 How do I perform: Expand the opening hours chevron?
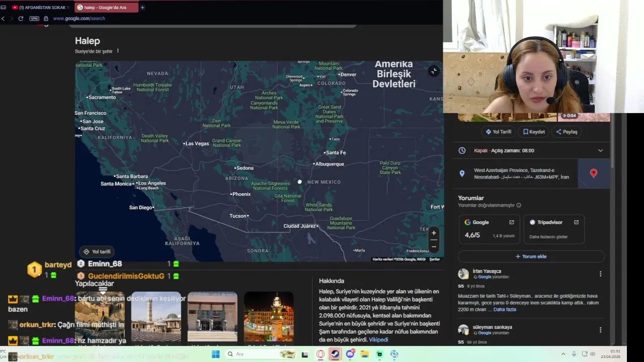(x=600, y=150)
